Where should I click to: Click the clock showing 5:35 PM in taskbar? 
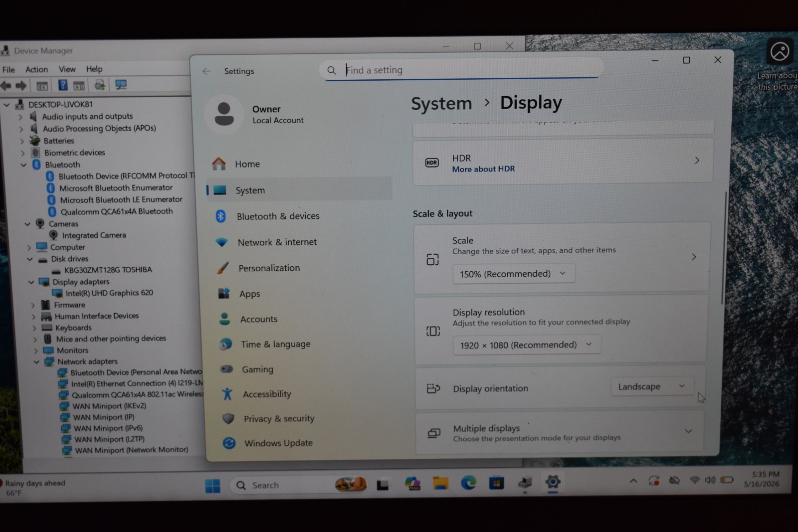766,474
